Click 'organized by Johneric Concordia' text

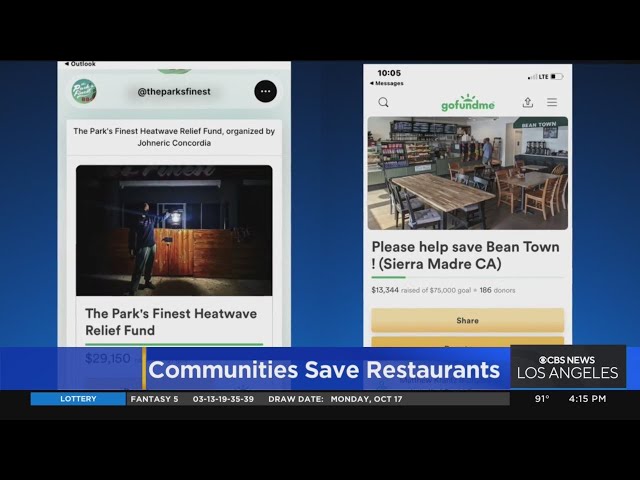[206, 137]
